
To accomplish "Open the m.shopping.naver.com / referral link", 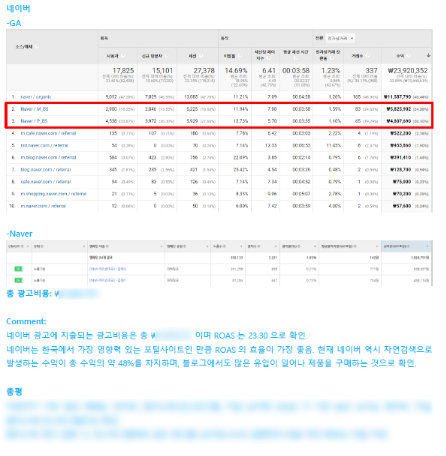I will click(53, 194).
